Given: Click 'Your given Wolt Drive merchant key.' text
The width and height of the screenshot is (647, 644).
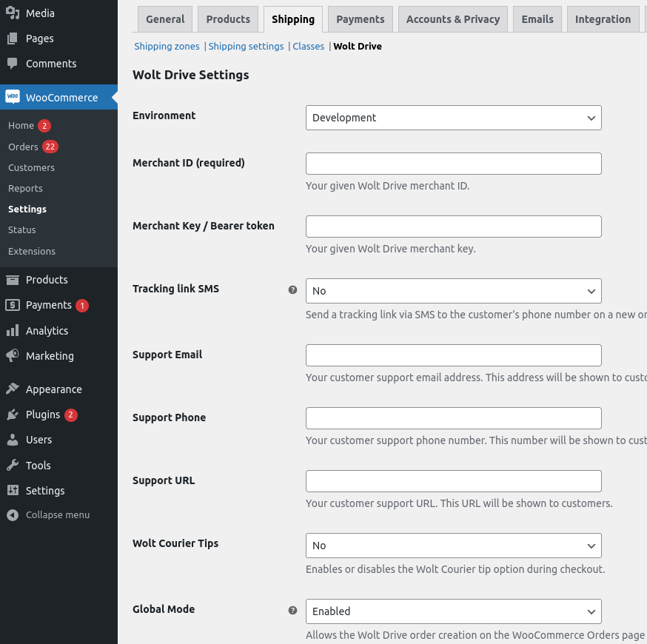Looking at the screenshot, I should click(391, 249).
